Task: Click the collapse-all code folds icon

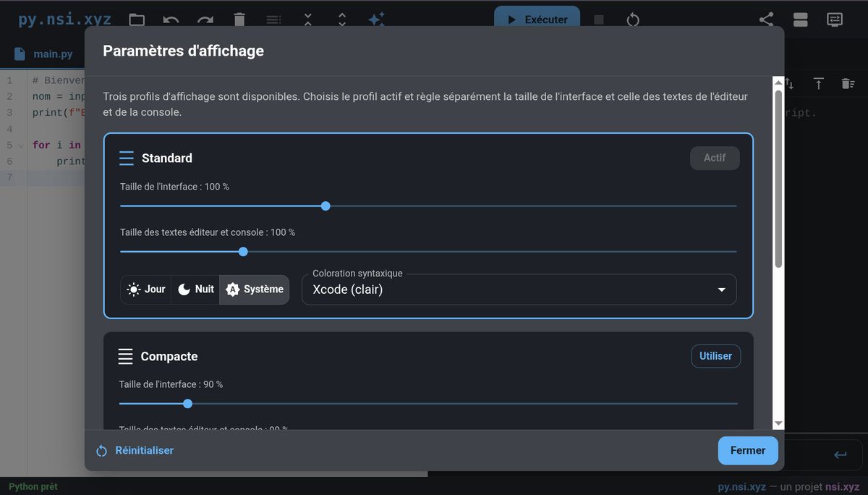Action: [307, 20]
